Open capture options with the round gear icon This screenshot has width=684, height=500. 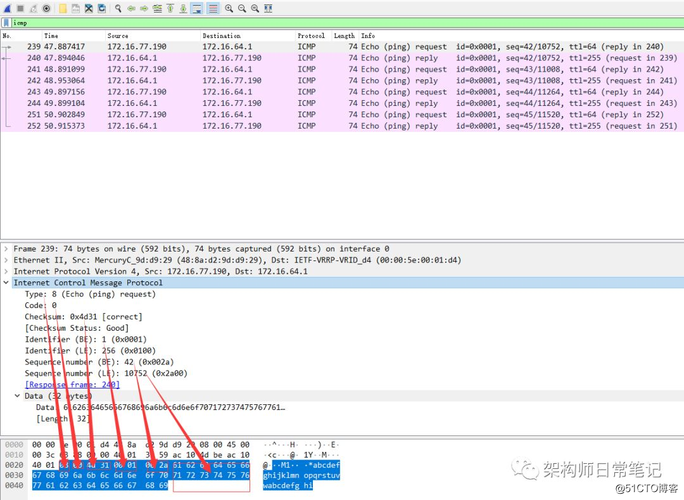click(46, 8)
